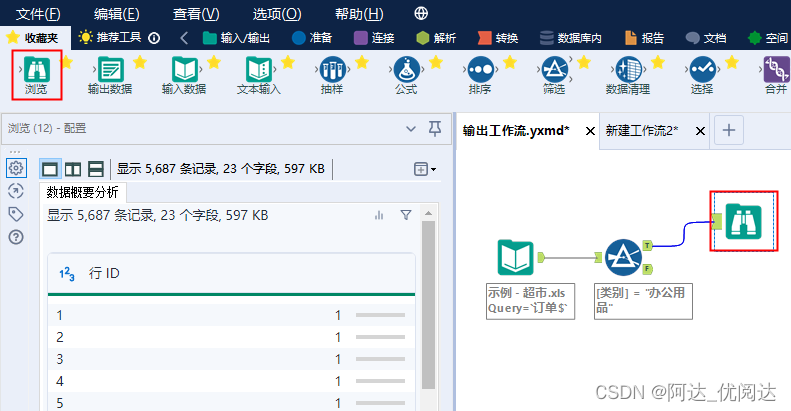Open the 连接 tool category
The image size is (791, 411).
point(374,38)
